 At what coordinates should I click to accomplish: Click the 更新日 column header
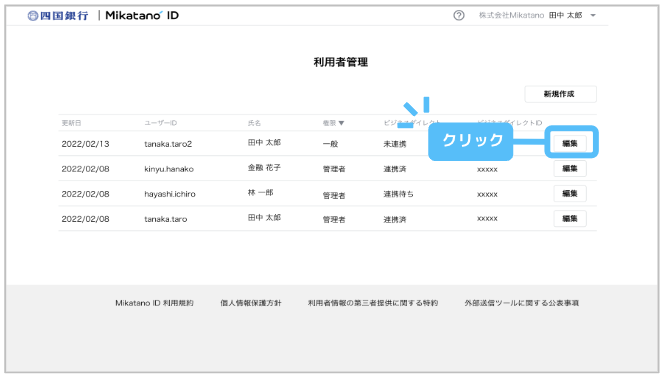(71, 123)
